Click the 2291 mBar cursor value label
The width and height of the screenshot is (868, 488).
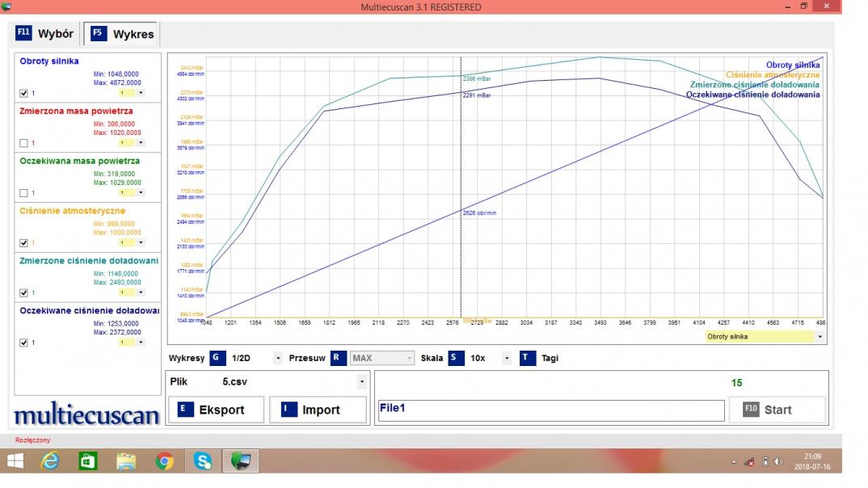point(477,95)
